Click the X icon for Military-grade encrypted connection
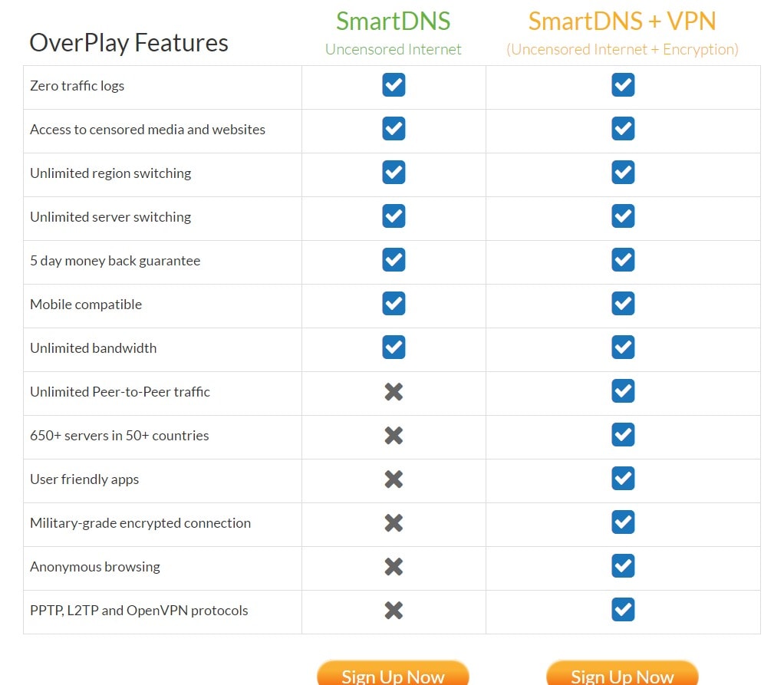The height and width of the screenshot is (685, 784). [394, 523]
